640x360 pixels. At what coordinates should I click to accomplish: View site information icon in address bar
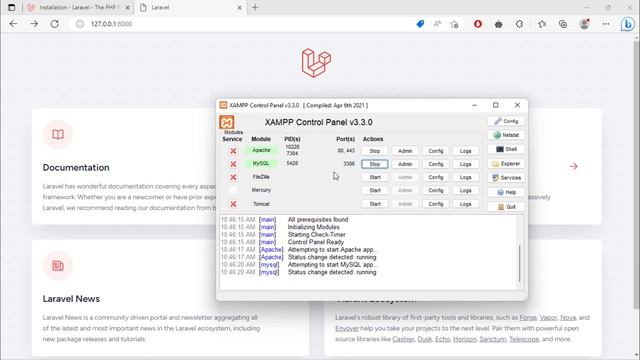pyautogui.click(x=80, y=24)
